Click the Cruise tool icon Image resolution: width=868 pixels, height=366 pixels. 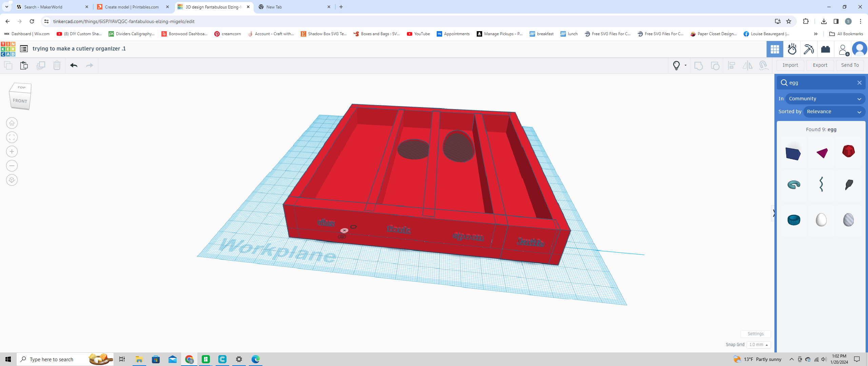click(x=764, y=65)
